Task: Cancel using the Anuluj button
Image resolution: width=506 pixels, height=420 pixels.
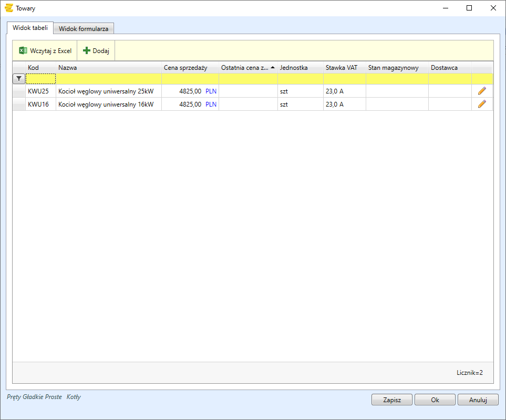Action: (478, 400)
